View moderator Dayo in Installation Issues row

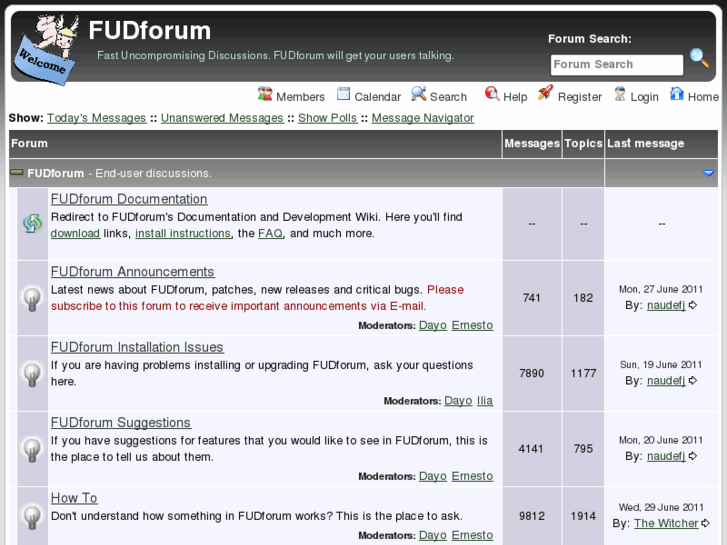click(x=458, y=401)
